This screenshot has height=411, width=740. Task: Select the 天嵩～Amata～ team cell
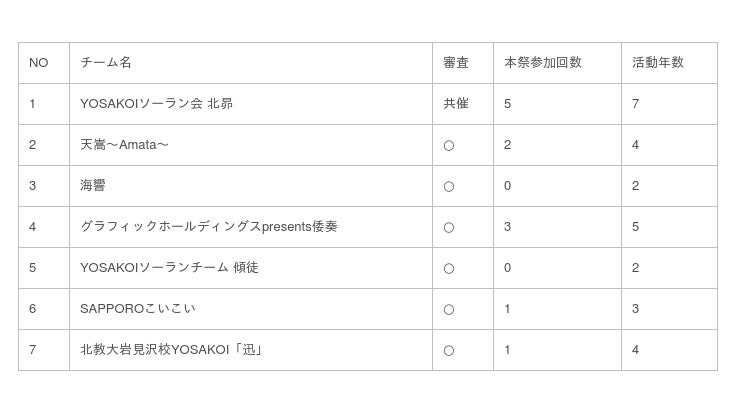point(124,145)
